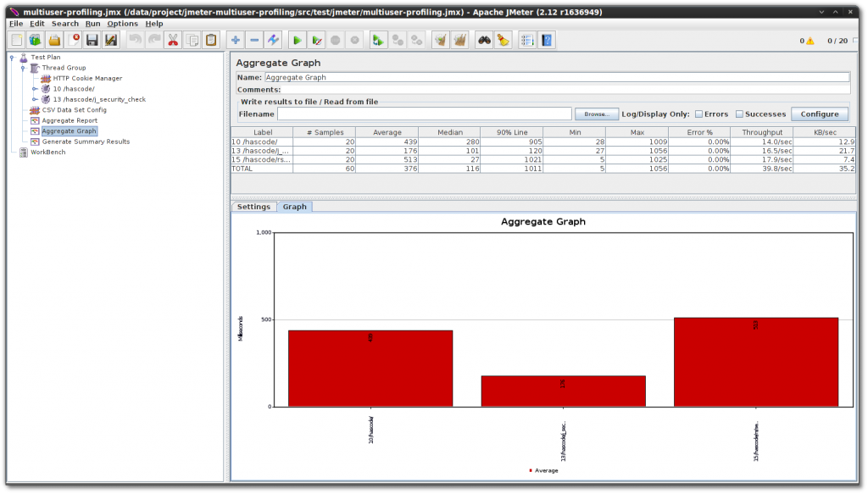Click the Configure button

pos(821,114)
